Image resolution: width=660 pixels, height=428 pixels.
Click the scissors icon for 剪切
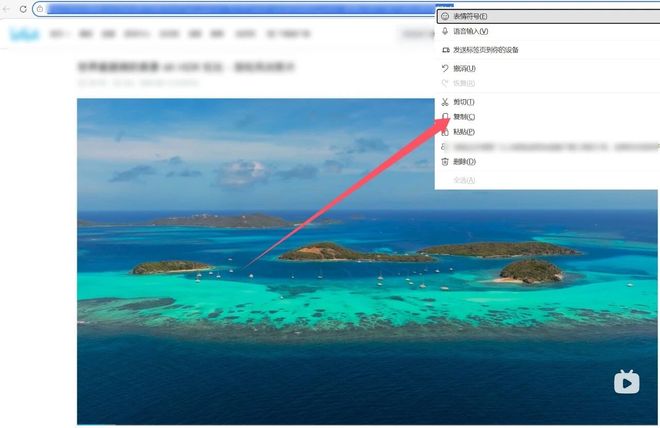click(x=445, y=102)
